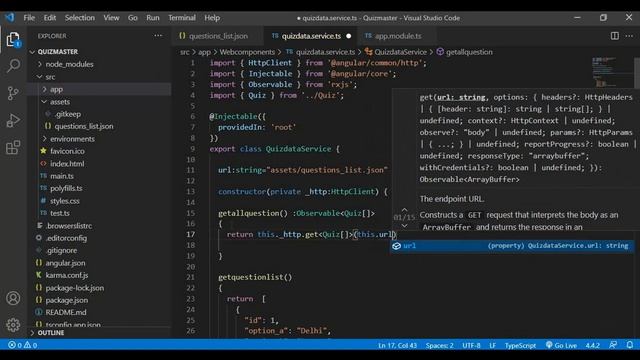Open favicon.ico in explorer

pyautogui.click(x=67, y=151)
